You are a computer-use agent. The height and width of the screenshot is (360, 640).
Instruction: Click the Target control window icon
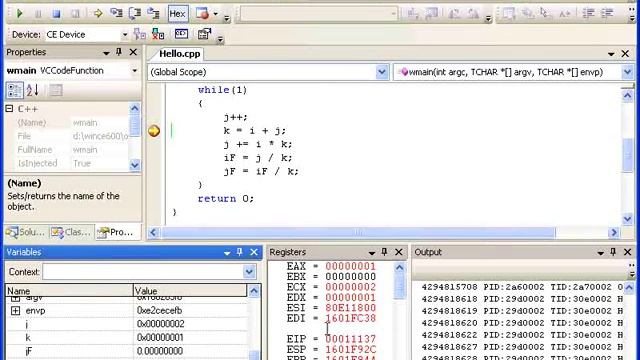tap(181, 34)
